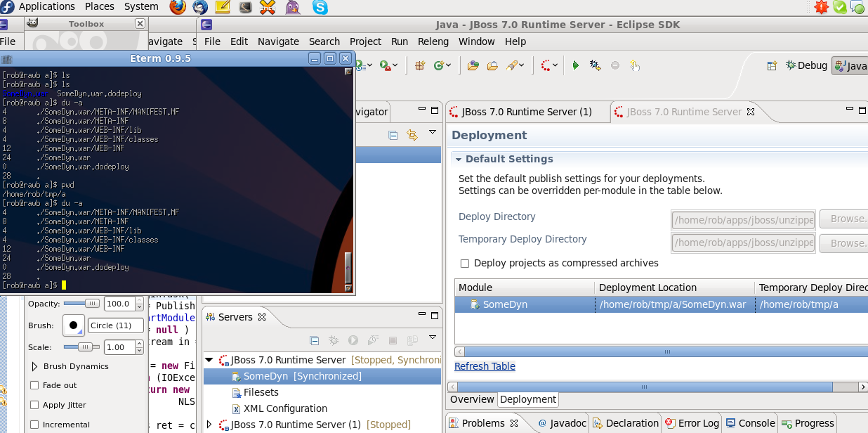Screen dimensions: 868x433
Task: Click the Open Type toolbar icon
Action: (473, 65)
